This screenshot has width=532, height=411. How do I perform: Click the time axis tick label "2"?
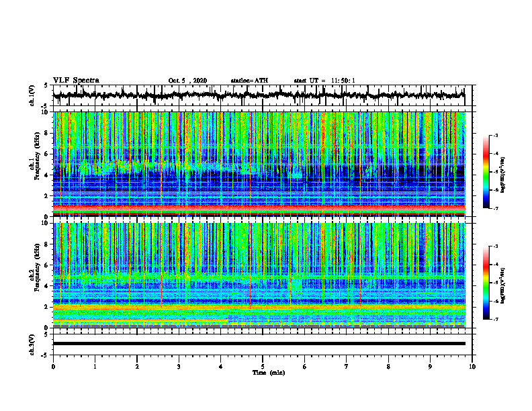(x=137, y=367)
